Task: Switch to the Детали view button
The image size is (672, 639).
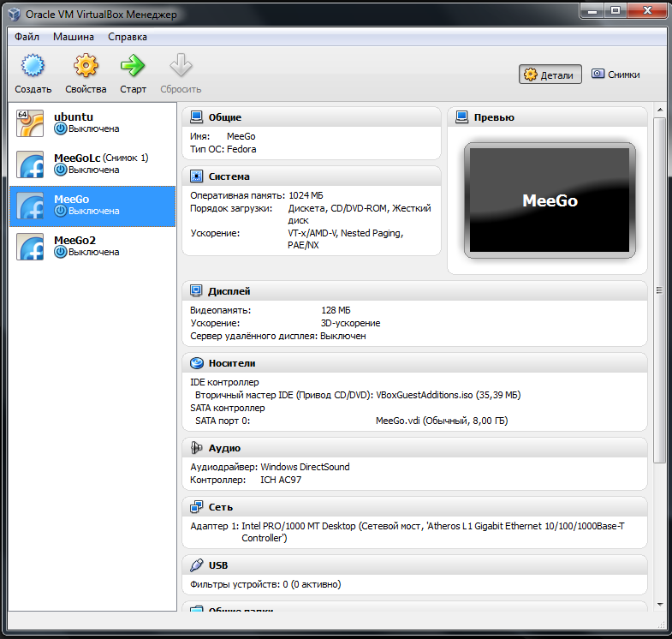Action: 550,75
